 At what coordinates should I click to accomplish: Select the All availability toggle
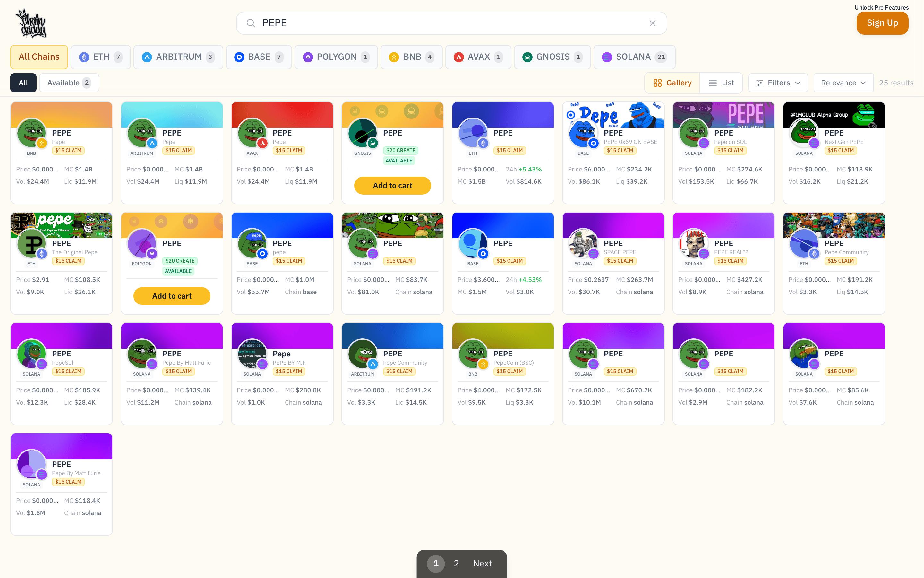click(x=23, y=83)
